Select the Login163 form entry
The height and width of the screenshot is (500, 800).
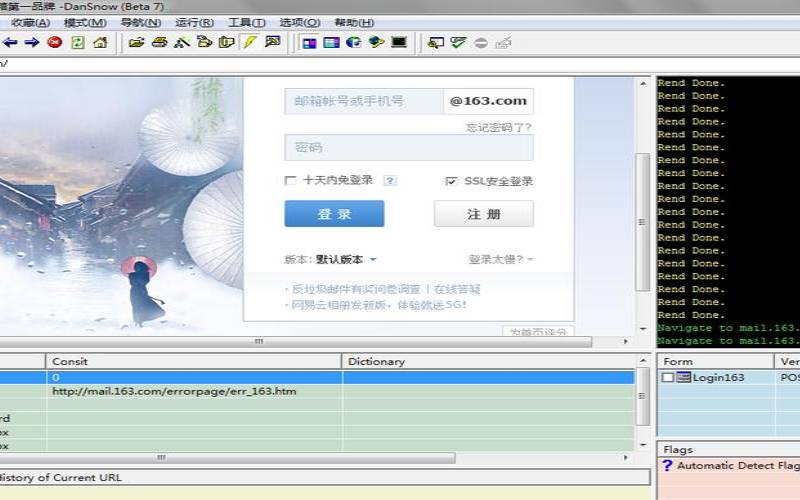718,377
